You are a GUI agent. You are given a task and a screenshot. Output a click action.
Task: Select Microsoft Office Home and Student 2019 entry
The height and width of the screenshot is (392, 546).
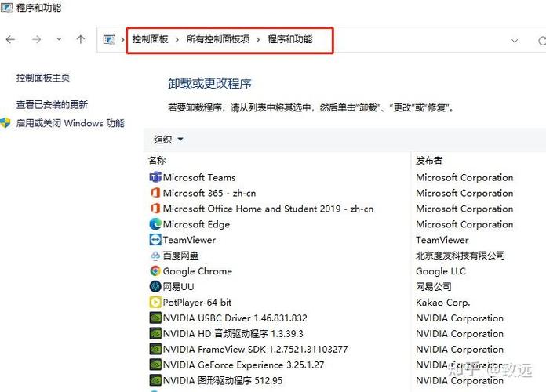(268, 209)
